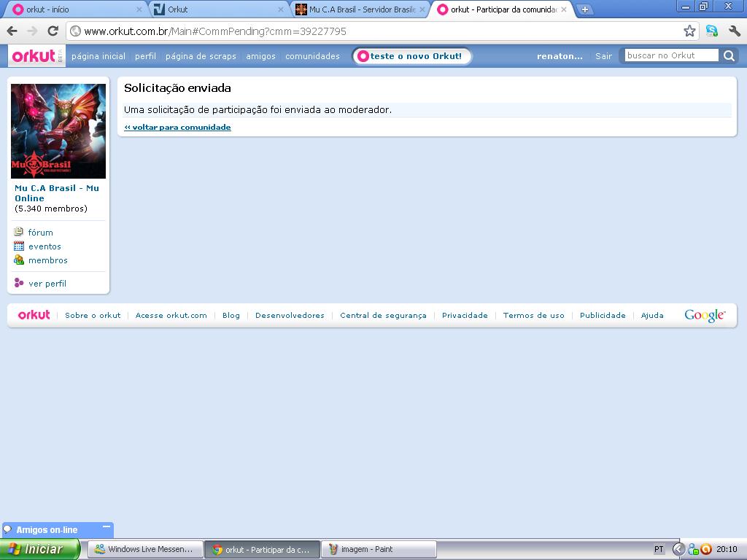Click teste o novo Orkut button
This screenshot has width=747, height=560.
(413, 56)
